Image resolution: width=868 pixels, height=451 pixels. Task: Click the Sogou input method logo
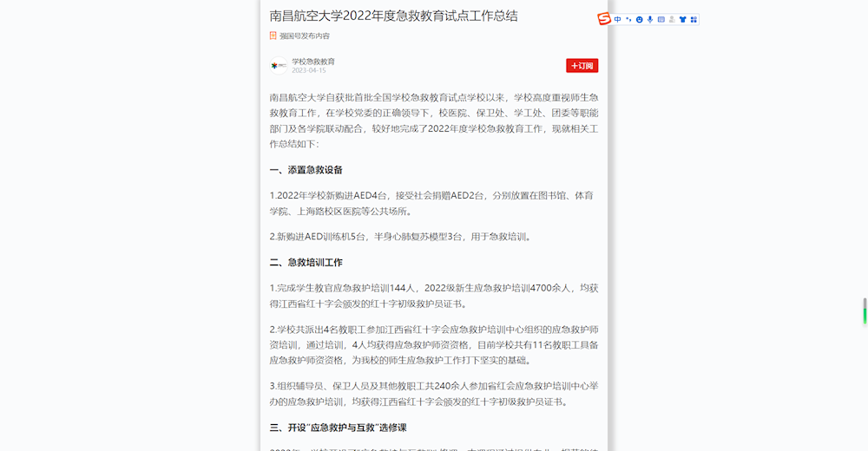604,19
